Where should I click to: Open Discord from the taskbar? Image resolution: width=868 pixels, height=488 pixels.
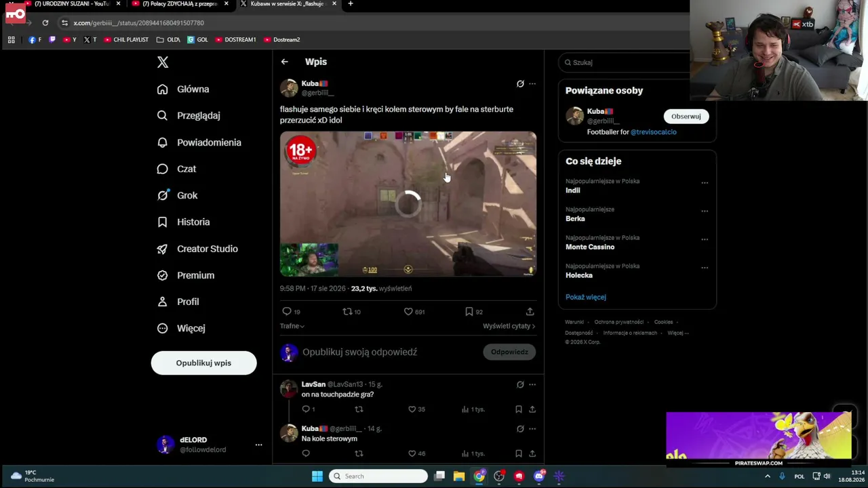point(539,476)
